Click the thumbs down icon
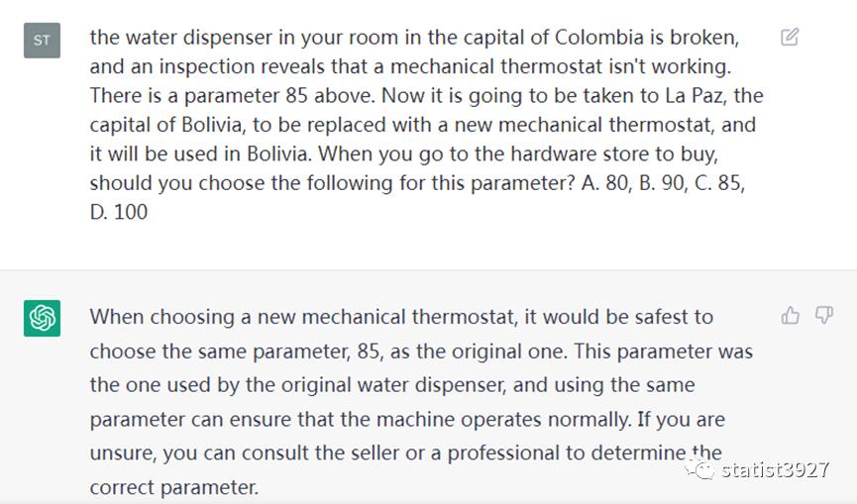857x504 pixels. tap(823, 315)
